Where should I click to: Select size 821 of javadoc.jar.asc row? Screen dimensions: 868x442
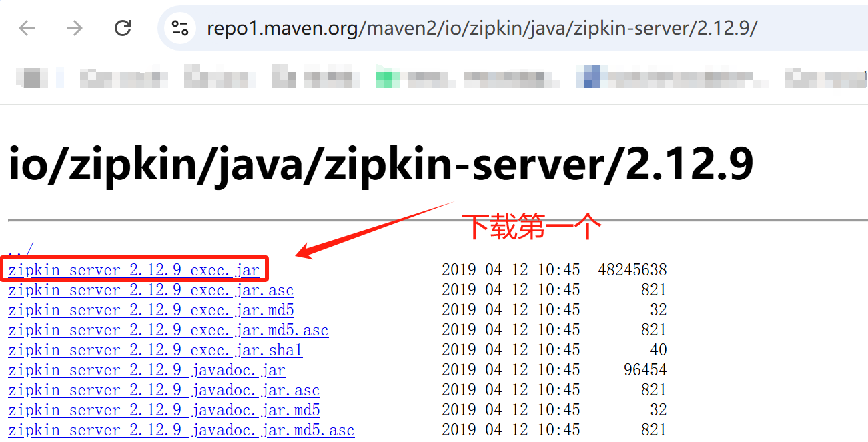[x=654, y=390]
